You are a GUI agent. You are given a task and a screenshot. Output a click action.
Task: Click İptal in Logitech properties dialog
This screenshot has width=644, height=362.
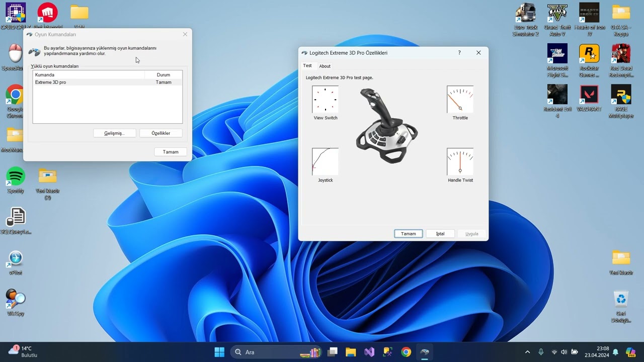click(440, 234)
